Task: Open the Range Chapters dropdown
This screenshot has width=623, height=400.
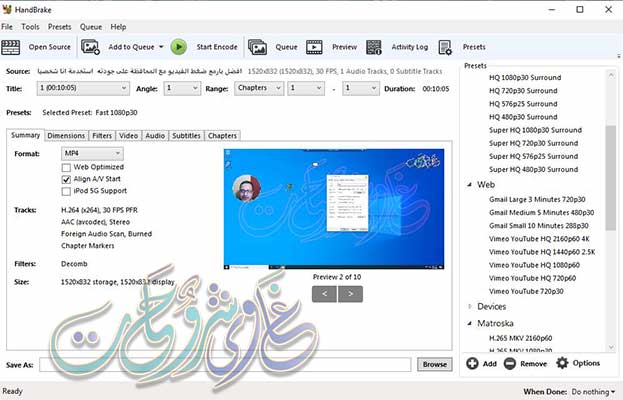Action: pos(259,88)
